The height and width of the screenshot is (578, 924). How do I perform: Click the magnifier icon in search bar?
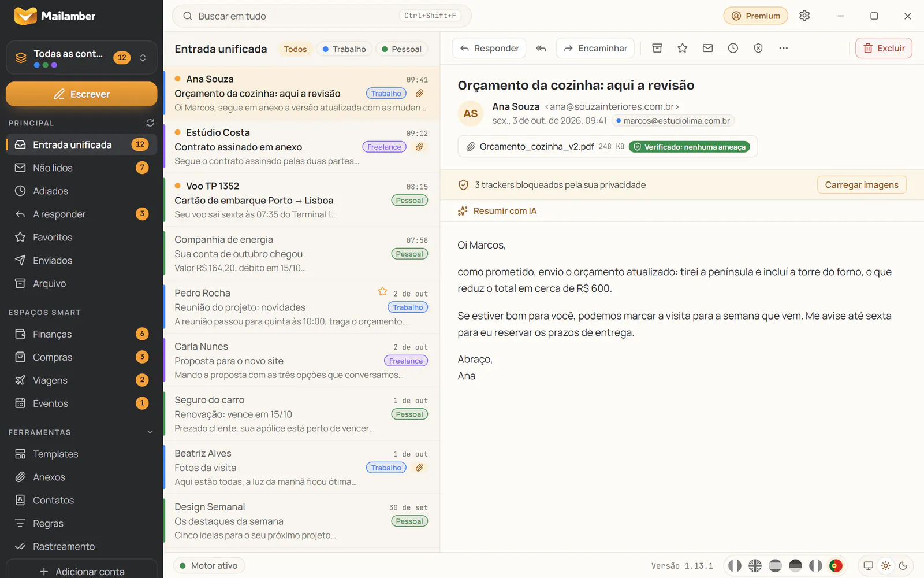pyautogui.click(x=188, y=16)
